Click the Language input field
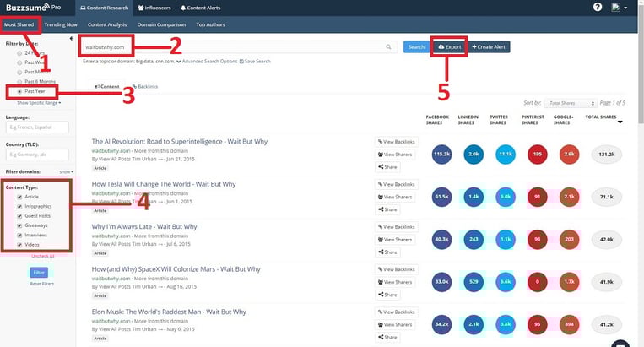The image size is (644, 347). [x=37, y=127]
